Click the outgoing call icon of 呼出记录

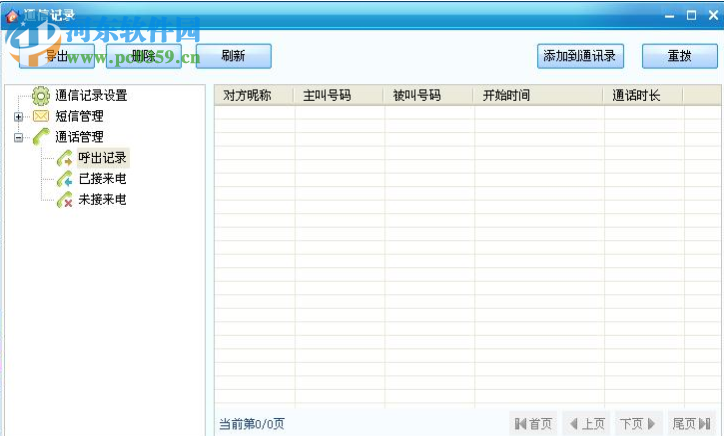pos(64,158)
